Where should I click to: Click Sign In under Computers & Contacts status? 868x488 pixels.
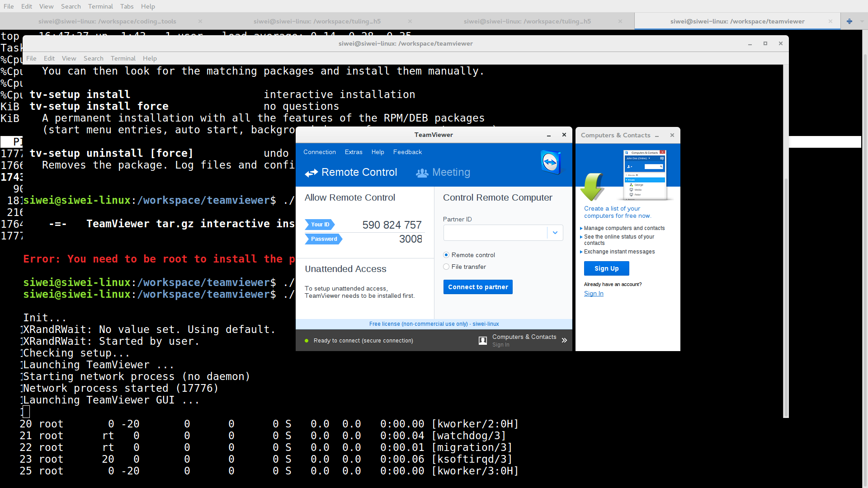500,345
